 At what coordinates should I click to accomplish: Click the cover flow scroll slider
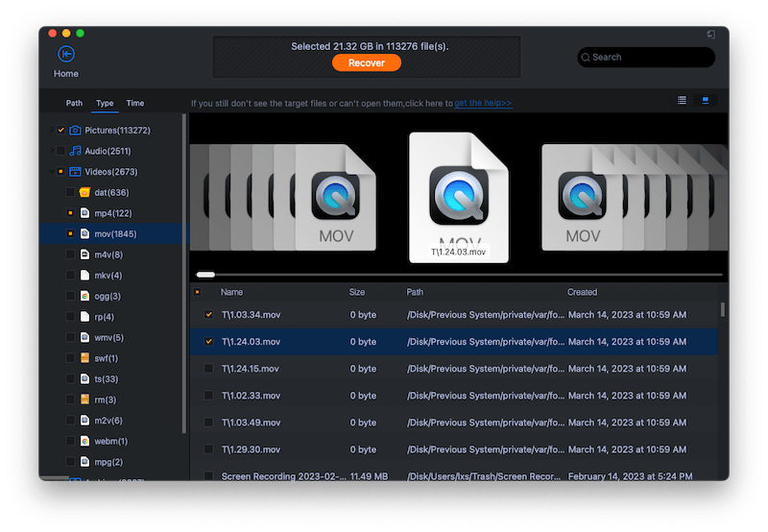[205, 275]
